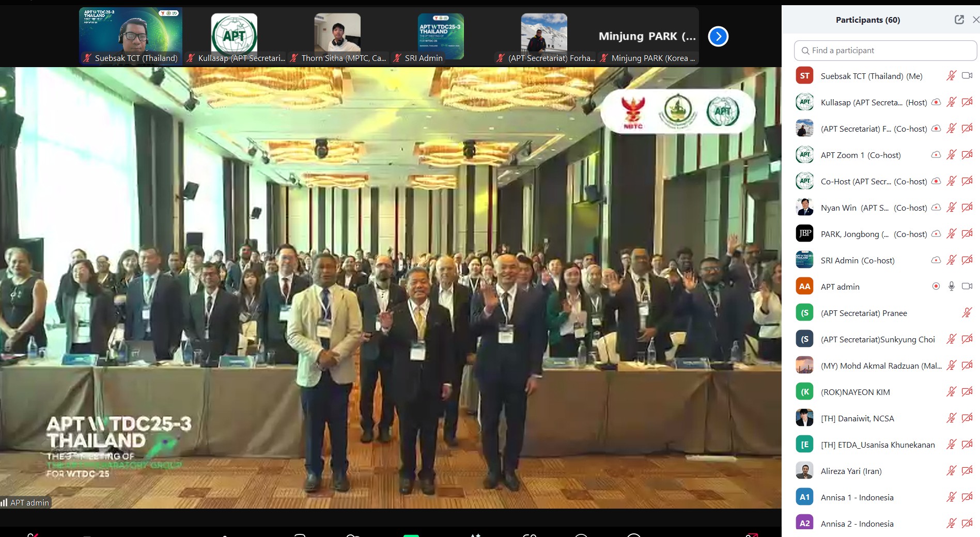The width and height of the screenshot is (980, 537).
Task: Click active microphone icon for APT admin
Action: [951, 287]
